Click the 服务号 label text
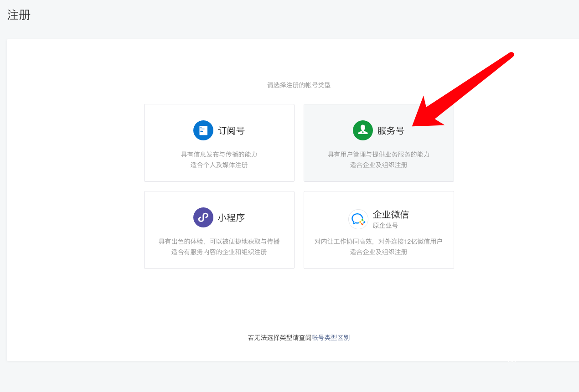Image resolution: width=579 pixels, height=392 pixels. (x=391, y=130)
